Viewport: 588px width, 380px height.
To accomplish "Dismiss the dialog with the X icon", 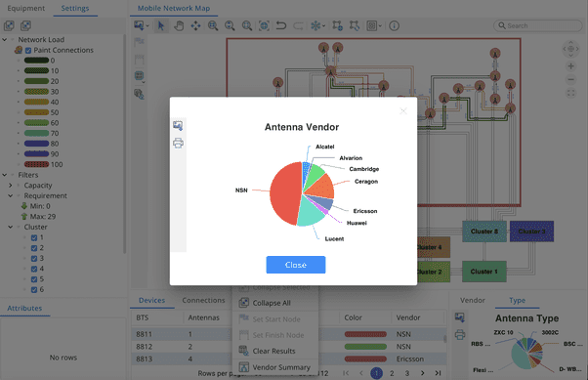I will click(x=403, y=111).
